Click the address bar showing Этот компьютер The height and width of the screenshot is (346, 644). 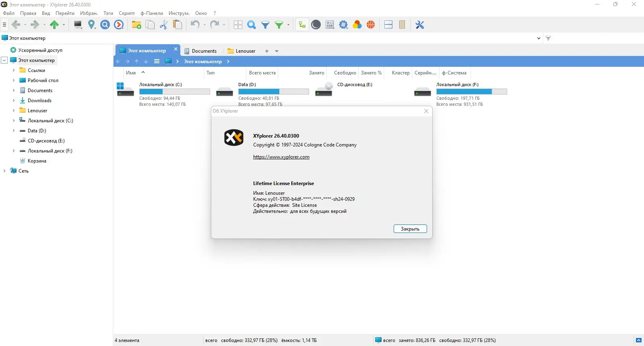tap(268, 38)
